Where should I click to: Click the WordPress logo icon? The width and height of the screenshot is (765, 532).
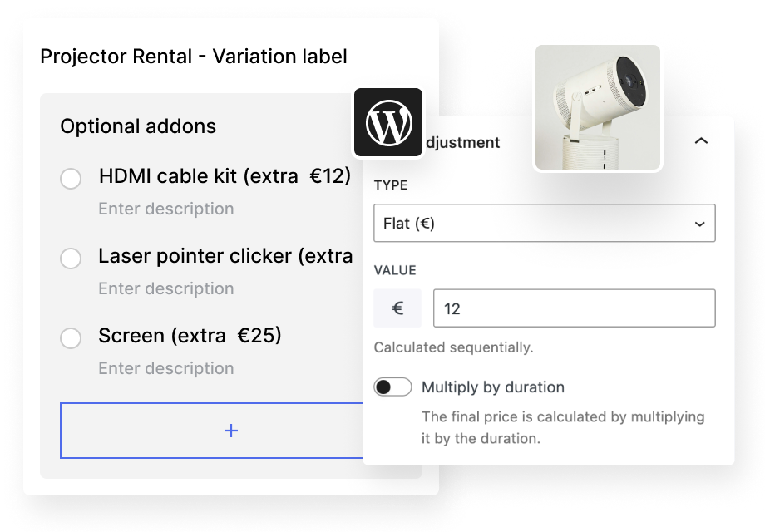pyautogui.click(x=388, y=123)
